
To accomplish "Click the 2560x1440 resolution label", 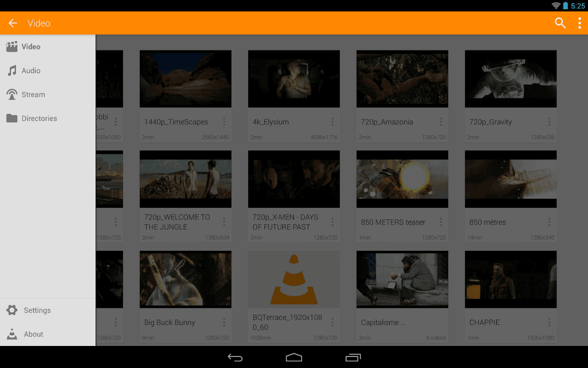I will (216, 137).
